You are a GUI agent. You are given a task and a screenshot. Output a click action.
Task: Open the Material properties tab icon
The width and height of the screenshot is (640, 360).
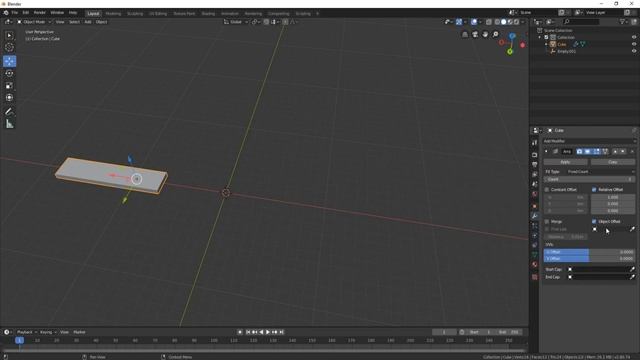click(535, 264)
